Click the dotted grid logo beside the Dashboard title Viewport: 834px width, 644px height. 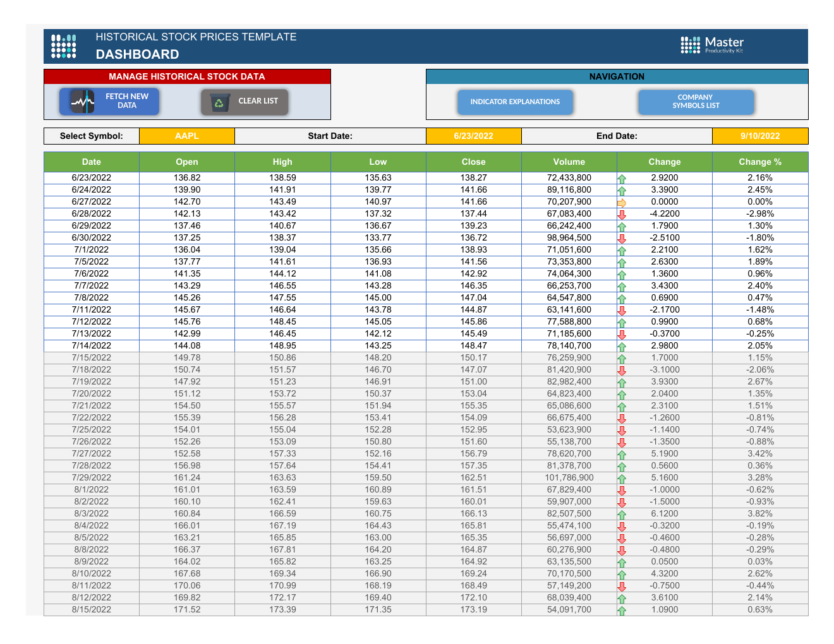tap(63, 46)
